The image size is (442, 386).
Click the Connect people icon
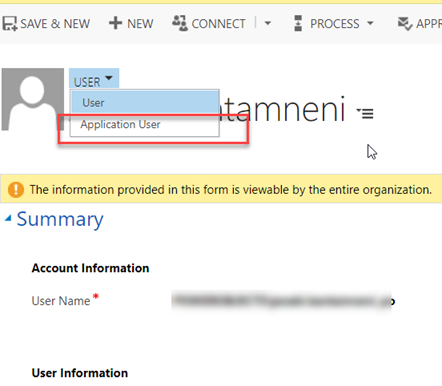[x=180, y=23]
